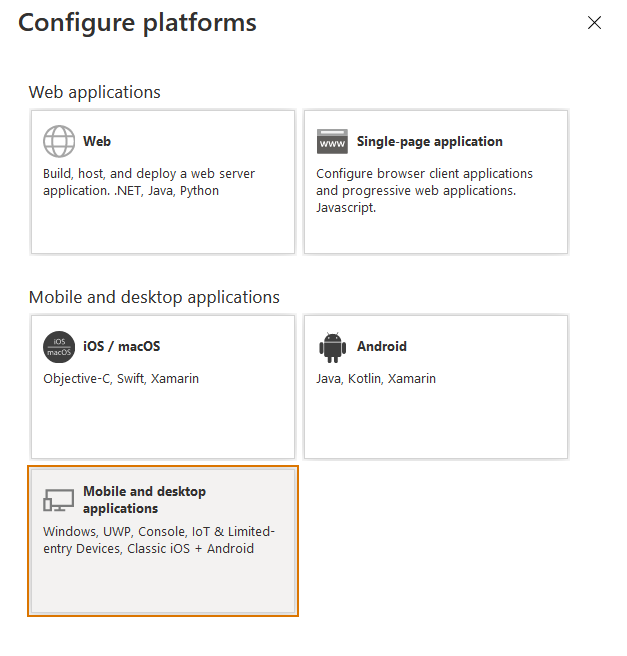Click the www Single-page application icon
Viewport: 627px width, 656px height.
[332, 142]
